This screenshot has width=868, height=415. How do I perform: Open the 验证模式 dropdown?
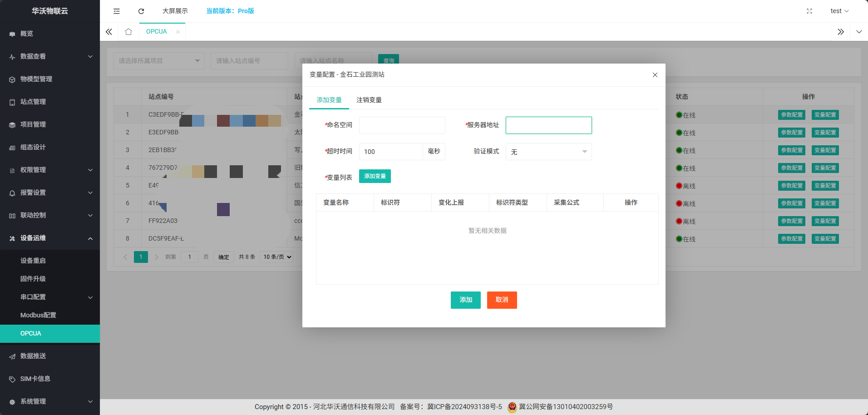548,152
